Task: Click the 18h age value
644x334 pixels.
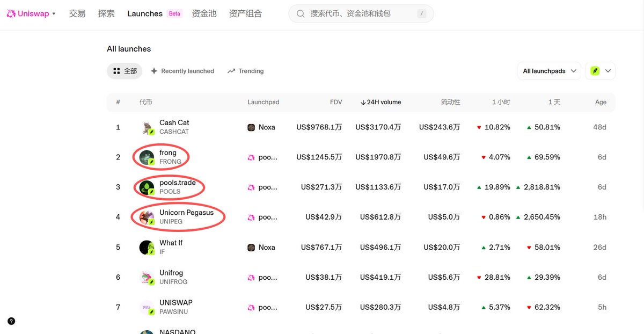Action: (600, 217)
